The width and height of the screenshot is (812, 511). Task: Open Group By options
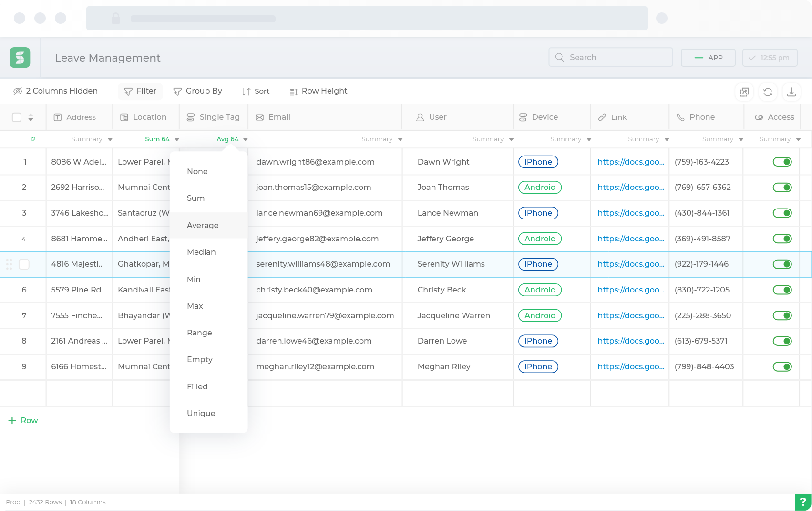coord(198,91)
